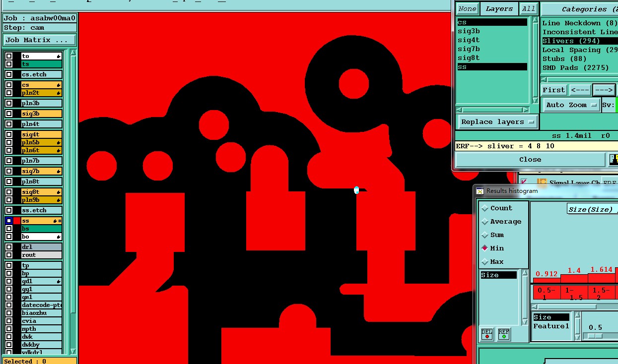618x364 pixels.
Task: Click the 0.5-1 histogram bar
Action: pos(547,280)
